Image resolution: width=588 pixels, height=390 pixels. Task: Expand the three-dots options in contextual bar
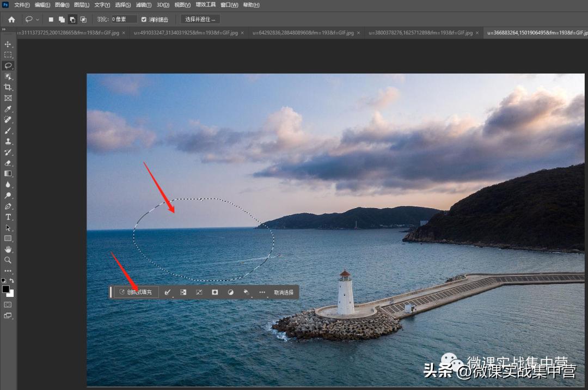point(262,292)
